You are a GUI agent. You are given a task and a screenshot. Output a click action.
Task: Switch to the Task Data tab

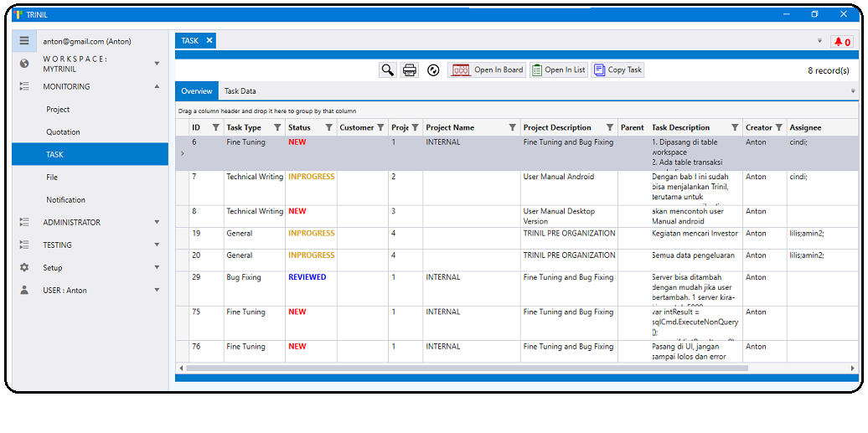point(240,91)
